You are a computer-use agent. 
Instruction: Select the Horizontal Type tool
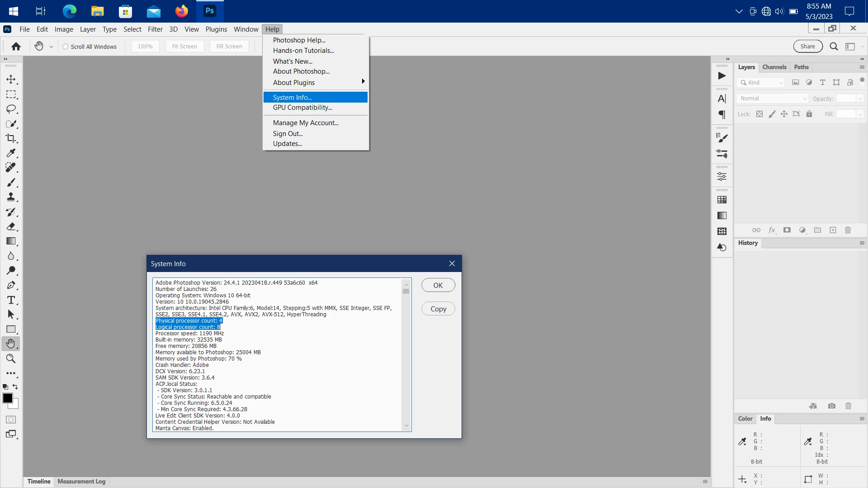tap(11, 300)
